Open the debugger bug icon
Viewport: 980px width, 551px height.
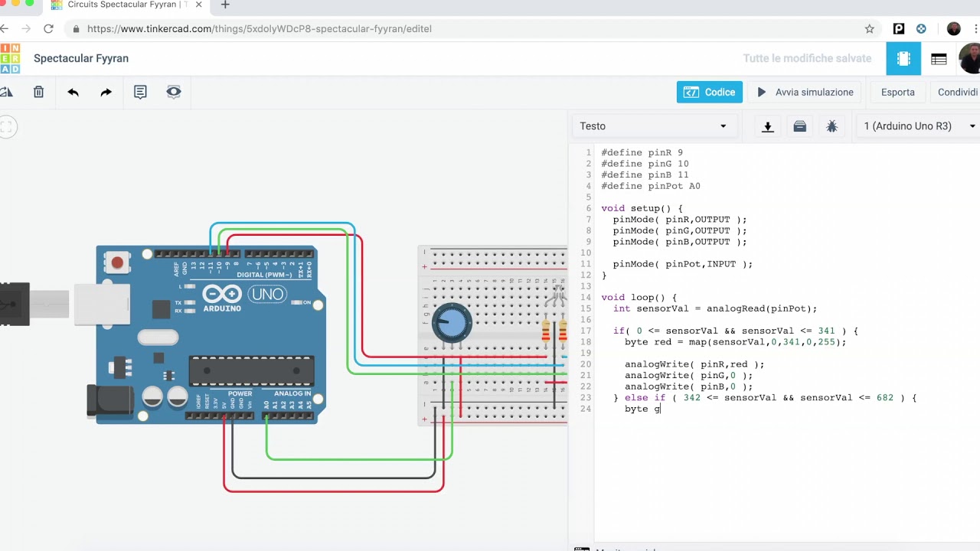pos(831,126)
